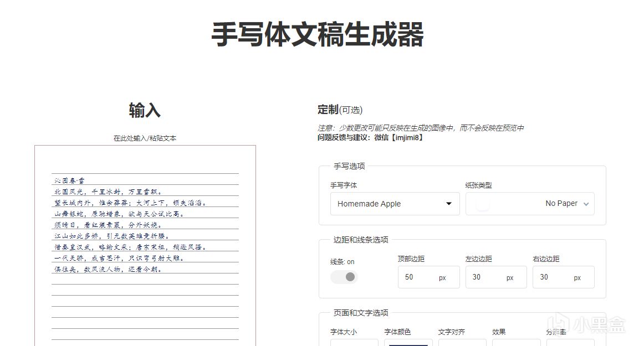644x346 pixels.
Task: Click the line starting with 须晴日
Action: (x=108, y=225)
